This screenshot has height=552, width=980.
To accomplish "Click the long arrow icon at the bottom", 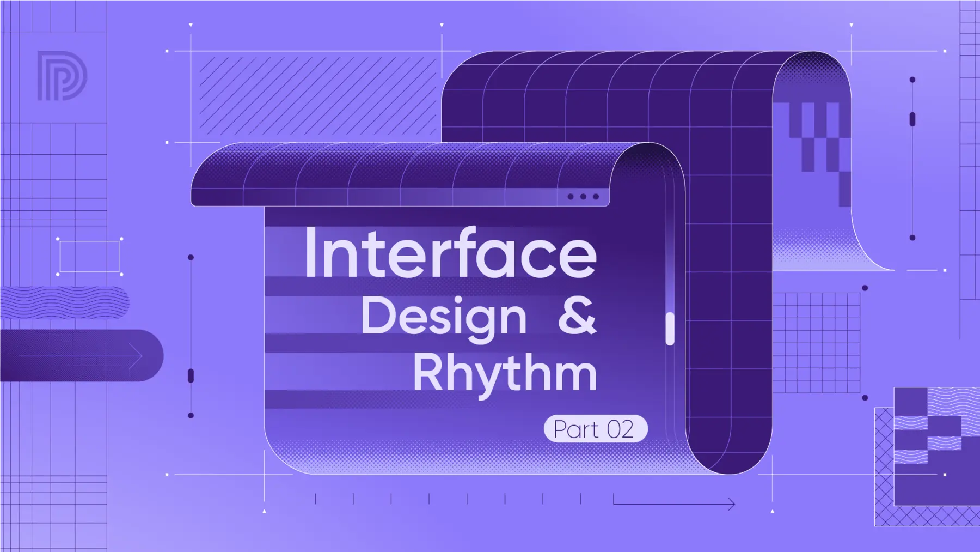I will [675, 504].
